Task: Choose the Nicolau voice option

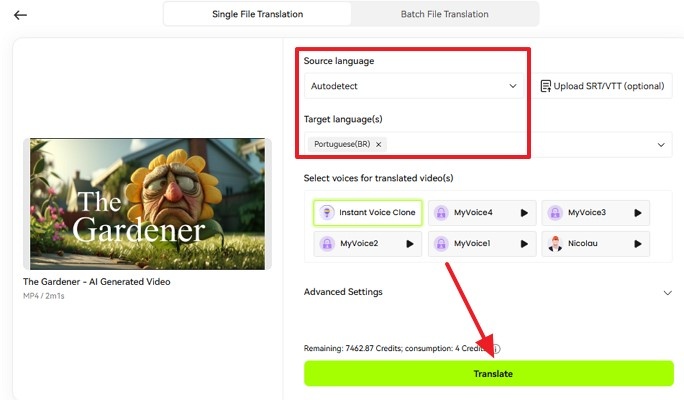Action: click(595, 244)
